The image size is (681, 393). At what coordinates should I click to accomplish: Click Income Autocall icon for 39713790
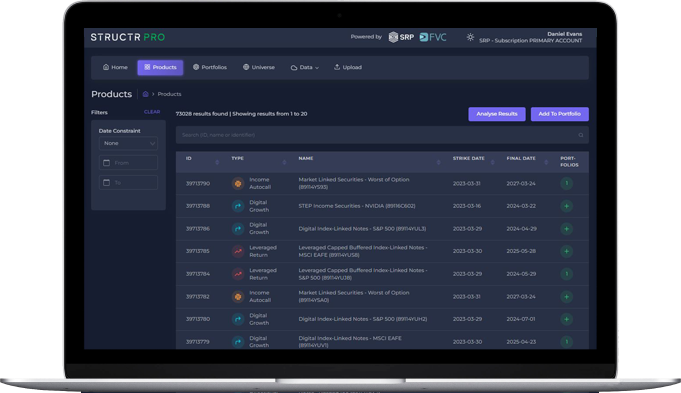(x=238, y=183)
